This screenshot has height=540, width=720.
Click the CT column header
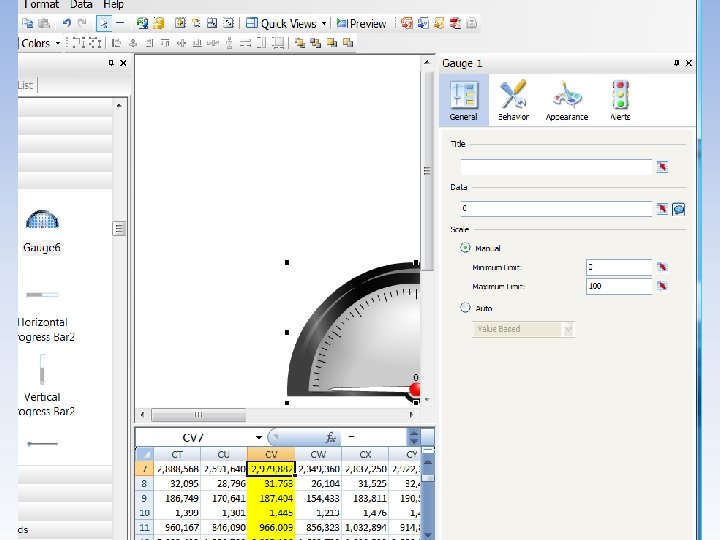pos(177,454)
